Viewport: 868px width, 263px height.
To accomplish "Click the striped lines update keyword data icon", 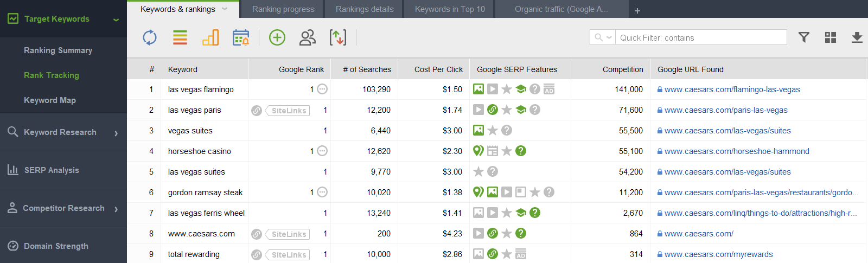I will pyautogui.click(x=180, y=37).
